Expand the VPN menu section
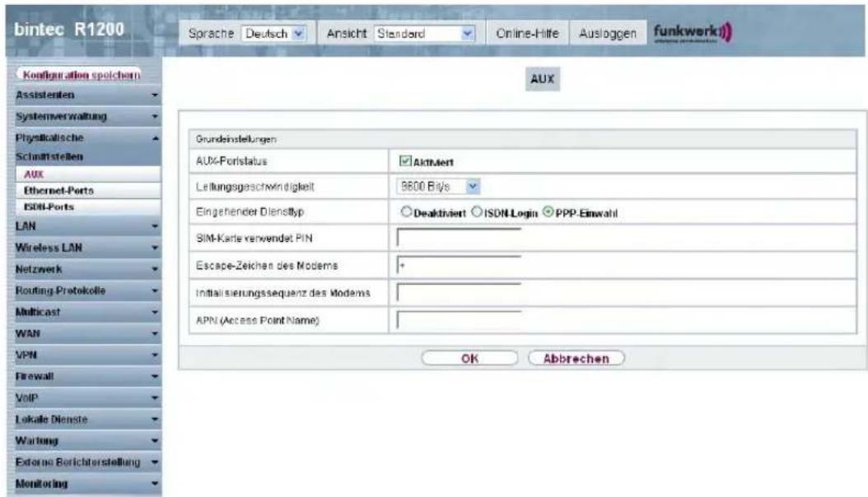Viewport: 868px width, 497px height. pos(87,355)
